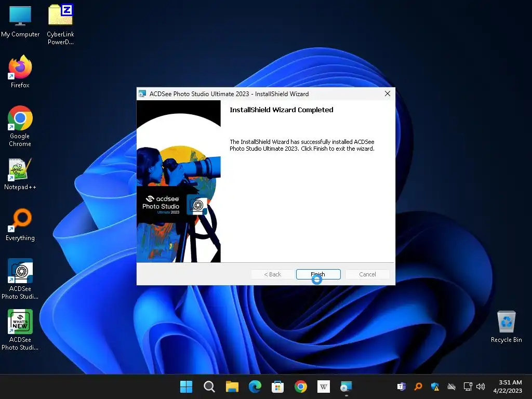Open taskbar Search magnifier
This screenshot has width=532, height=399.
coord(209,387)
